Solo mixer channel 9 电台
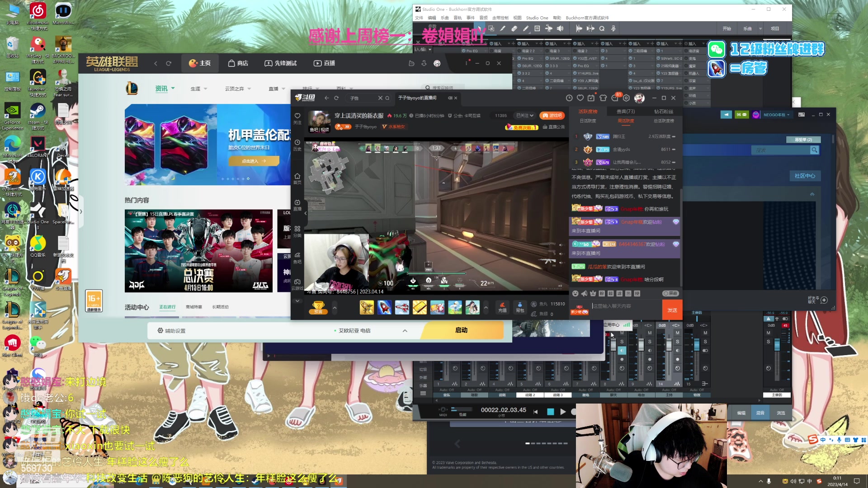The width and height of the screenshot is (868, 488). tap(650, 342)
